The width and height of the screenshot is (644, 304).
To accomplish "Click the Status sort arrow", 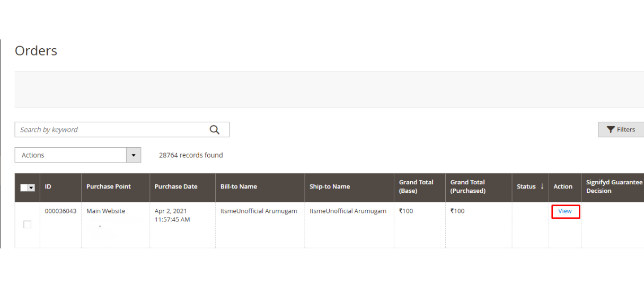I will [x=542, y=186].
